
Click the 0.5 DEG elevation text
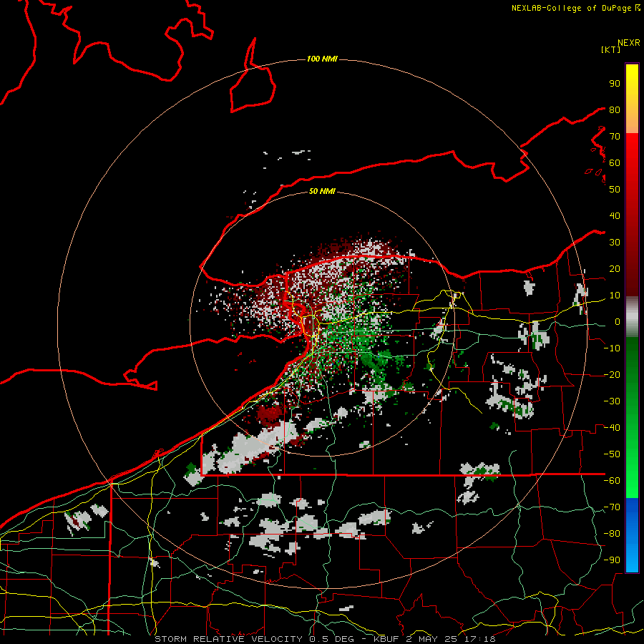pos(330,639)
